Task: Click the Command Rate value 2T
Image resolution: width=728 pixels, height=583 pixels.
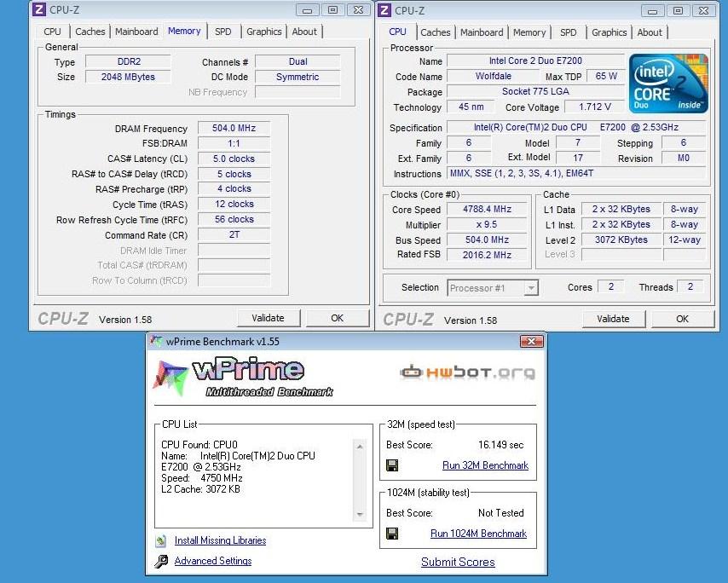Action: pyautogui.click(x=234, y=234)
